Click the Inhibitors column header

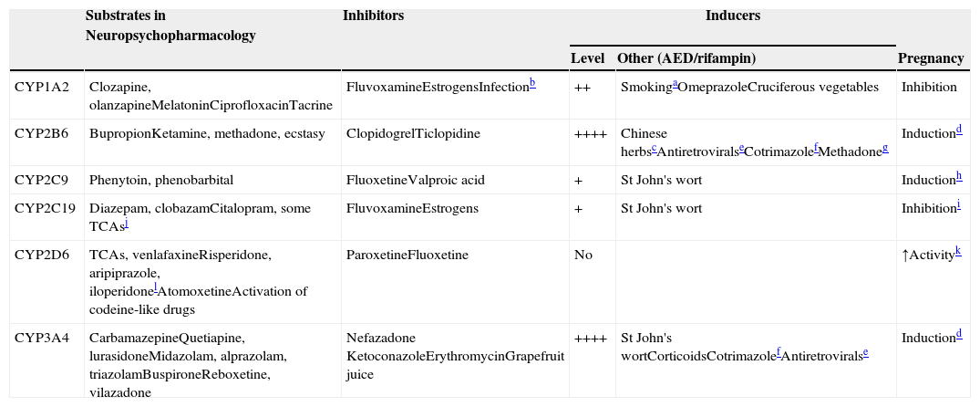tap(374, 16)
